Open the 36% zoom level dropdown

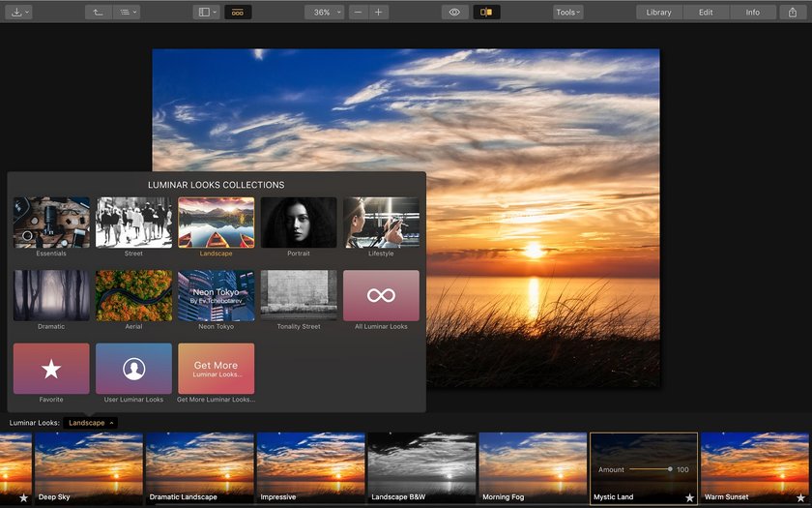324,12
